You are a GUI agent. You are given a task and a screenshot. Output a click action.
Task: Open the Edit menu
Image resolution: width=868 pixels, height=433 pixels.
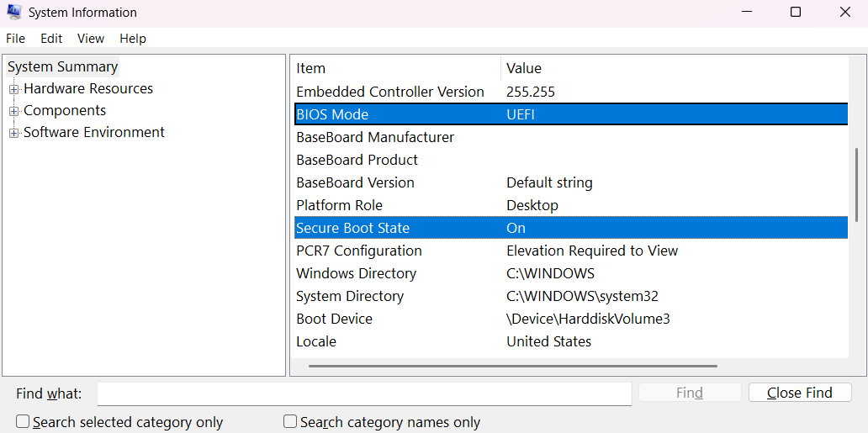[51, 39]
